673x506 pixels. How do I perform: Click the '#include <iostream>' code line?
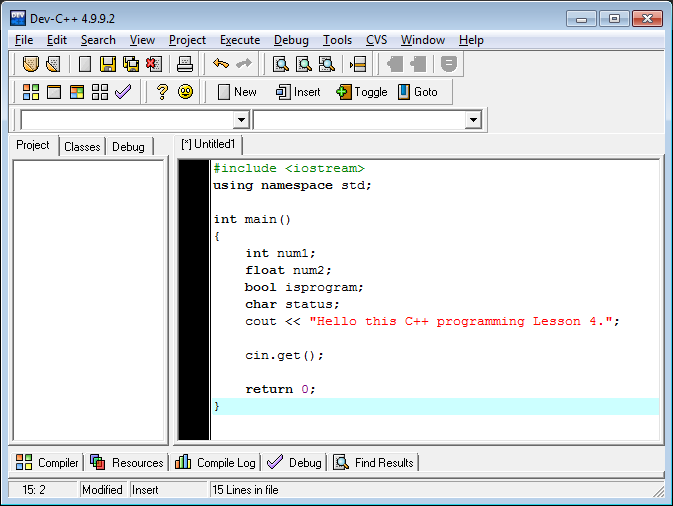(289, 168)
